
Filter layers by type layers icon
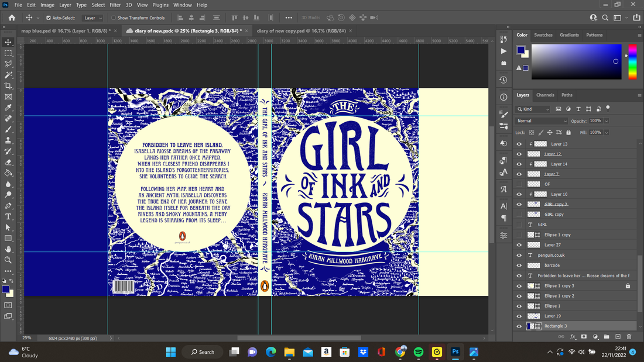(x=578, y=109)
